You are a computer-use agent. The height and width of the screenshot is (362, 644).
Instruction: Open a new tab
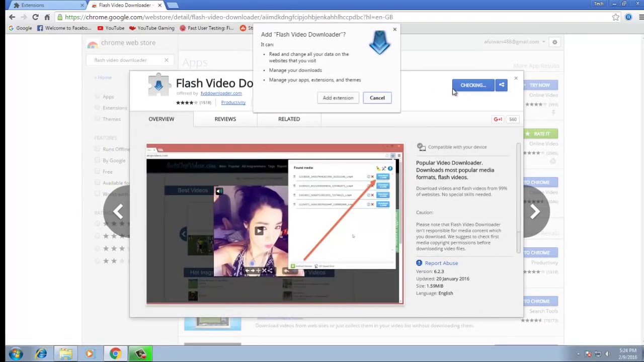172,5
